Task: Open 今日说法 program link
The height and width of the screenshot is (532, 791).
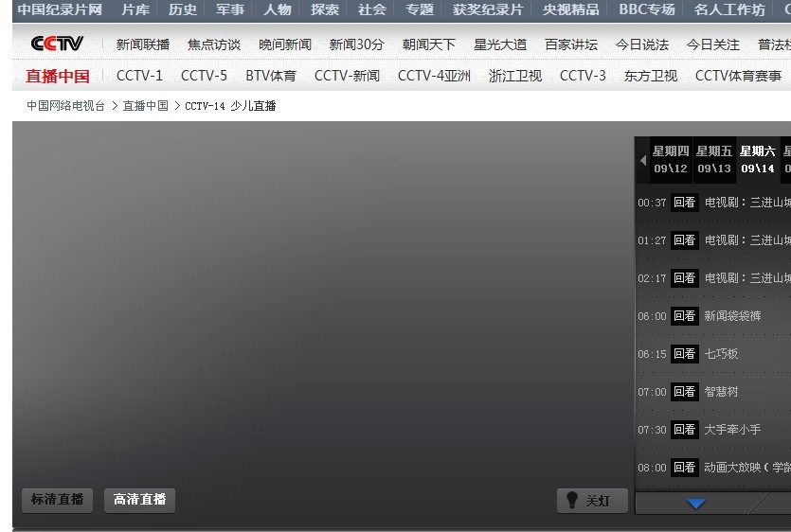Action: 642,44
